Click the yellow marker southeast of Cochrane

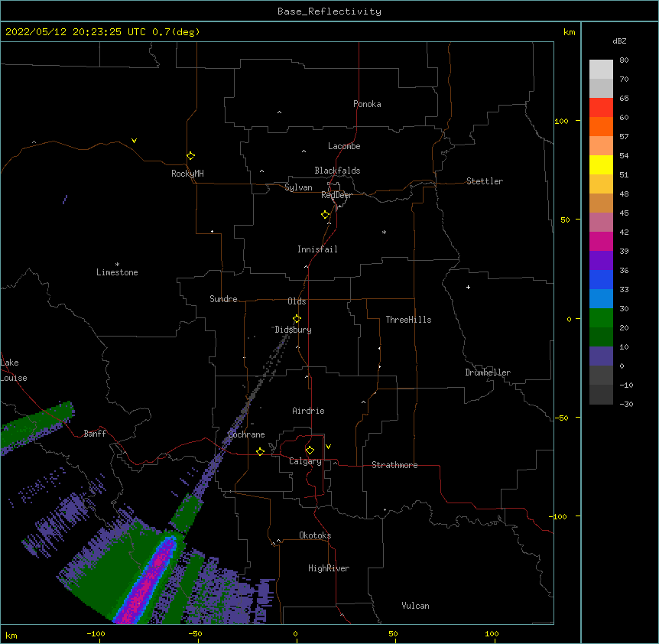coord(260,451)
